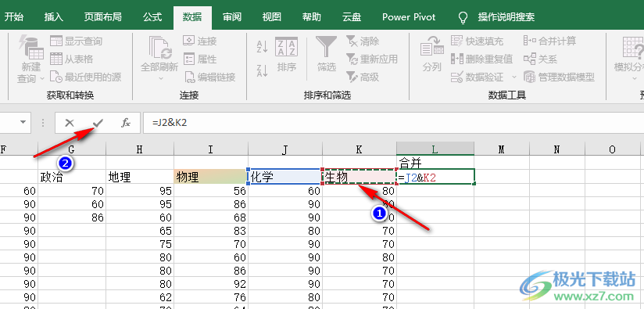Open the View (视图) tab
Viewport: 644px width, 309px height.
pyautogui.click(x=272, y=17)
